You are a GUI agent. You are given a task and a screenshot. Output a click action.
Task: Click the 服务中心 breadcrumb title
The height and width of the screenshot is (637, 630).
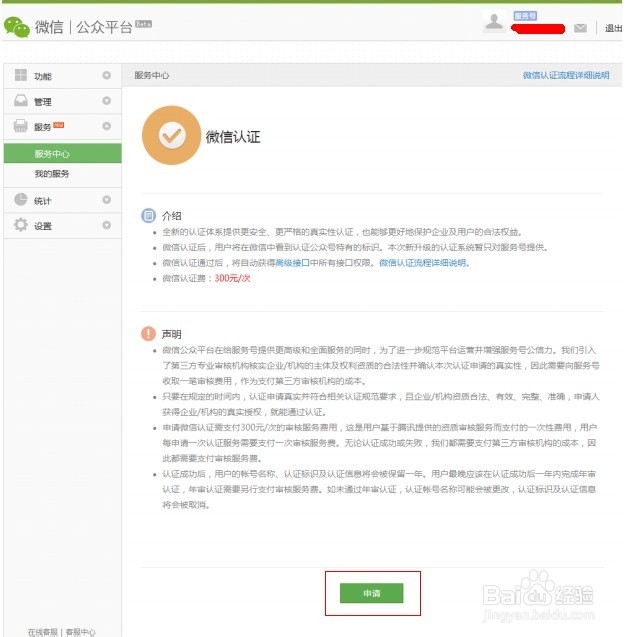pyautogui.click(x=152, y=75)
